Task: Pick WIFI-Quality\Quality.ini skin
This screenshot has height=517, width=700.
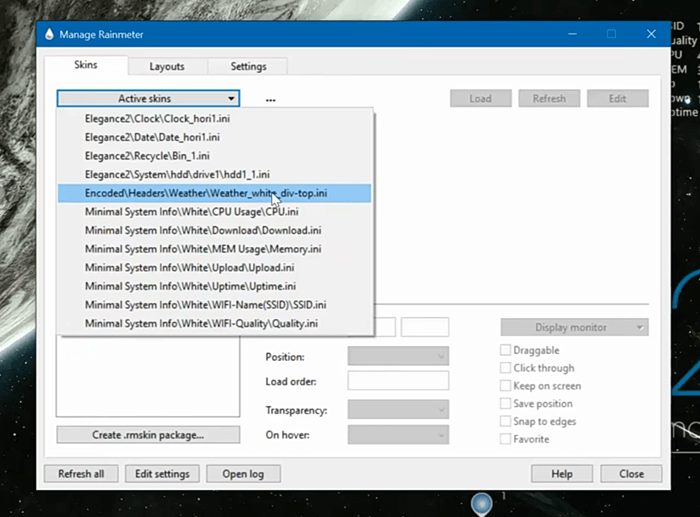Action: [215, 323]
